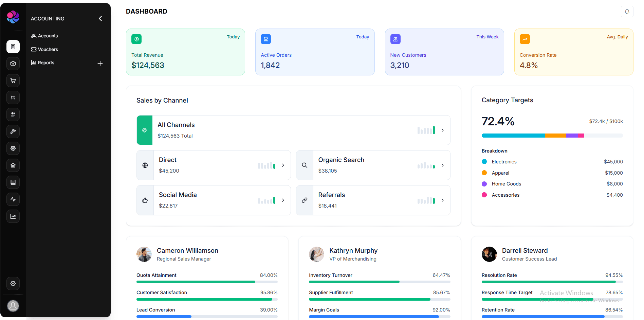Open the line chart analytics sidebar icon
Image resolution: width=644 pixels, height=320 pixels.
(13, 216)
